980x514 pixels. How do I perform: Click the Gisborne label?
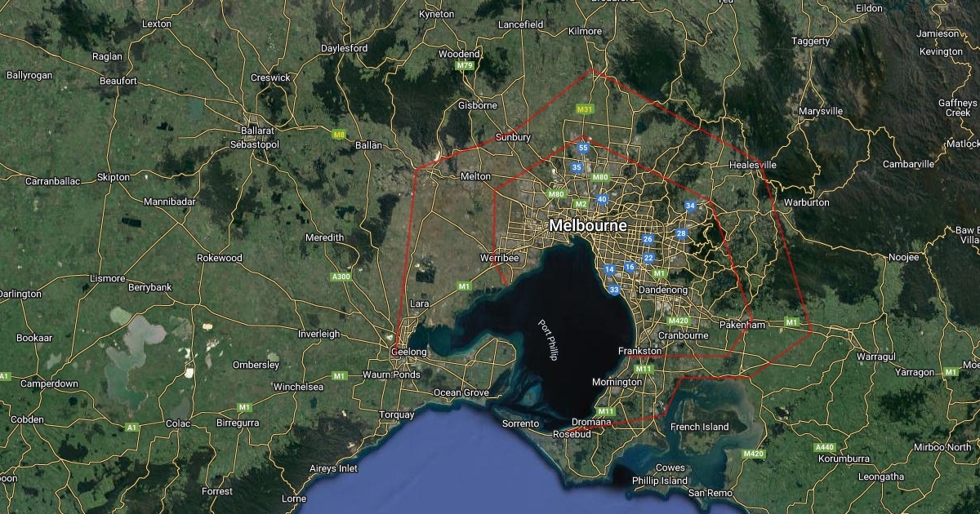pos(478,105)
